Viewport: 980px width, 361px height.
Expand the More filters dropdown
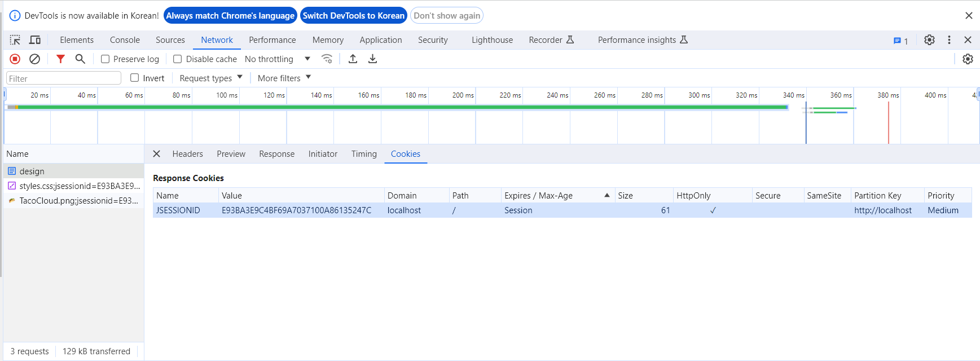pyautogui.click(x=284, y=78)
